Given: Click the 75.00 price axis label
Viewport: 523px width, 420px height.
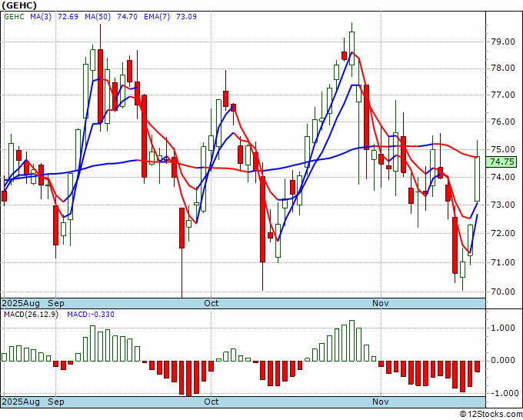Looking at the screenshot, I should tap(503, 149).
